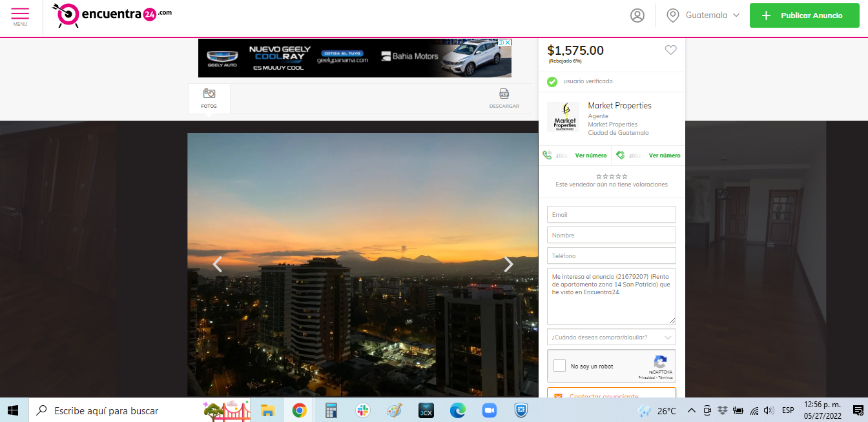Open the hamburger MENU icon
The height and width of the screenshot is (422, 868).
point(20,16)
